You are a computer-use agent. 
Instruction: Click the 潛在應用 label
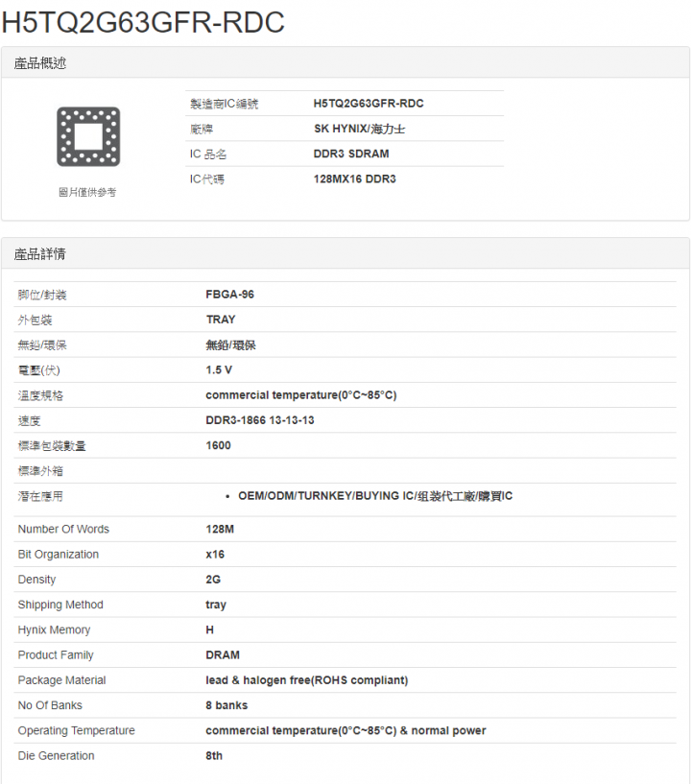coord(40,496)
